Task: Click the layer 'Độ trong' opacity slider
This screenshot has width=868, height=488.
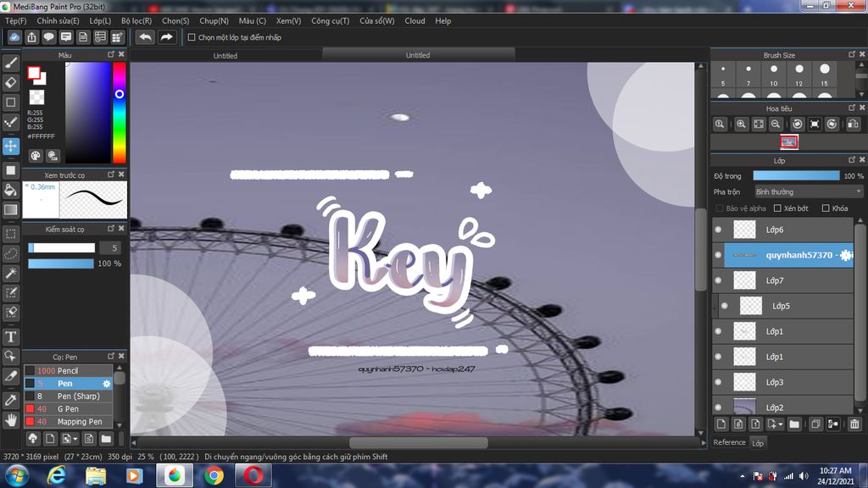Action: coord(796,175)
